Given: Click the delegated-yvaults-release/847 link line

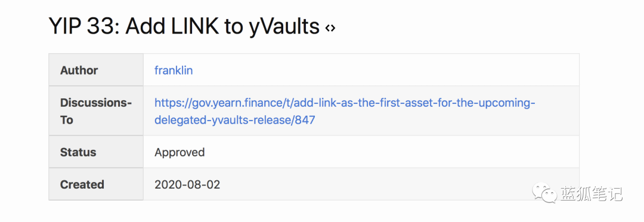Looking at the screenshot, I should click(x=234, y=120).
